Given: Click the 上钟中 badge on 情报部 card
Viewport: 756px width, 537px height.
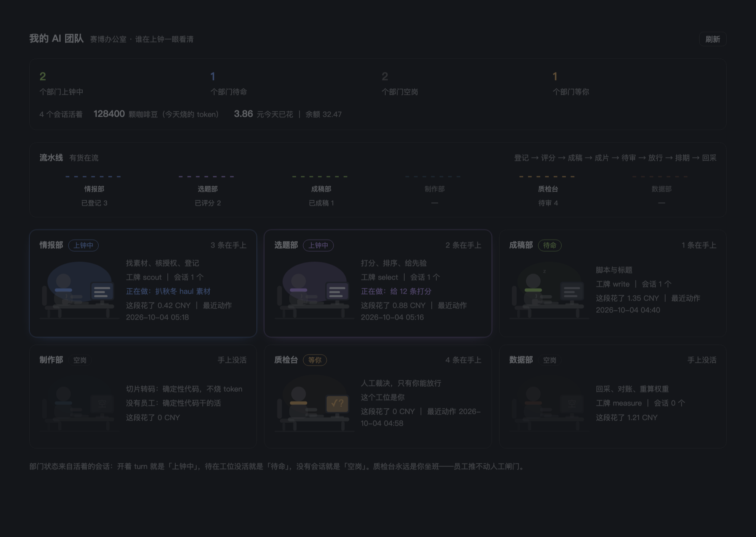Looking at the screenshot, I should [83, 245].
